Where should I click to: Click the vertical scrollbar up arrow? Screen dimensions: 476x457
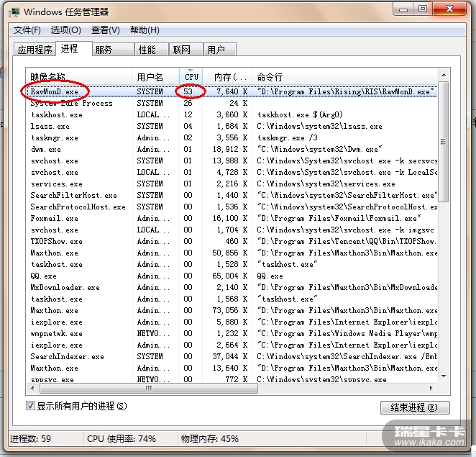coord(444,75)
